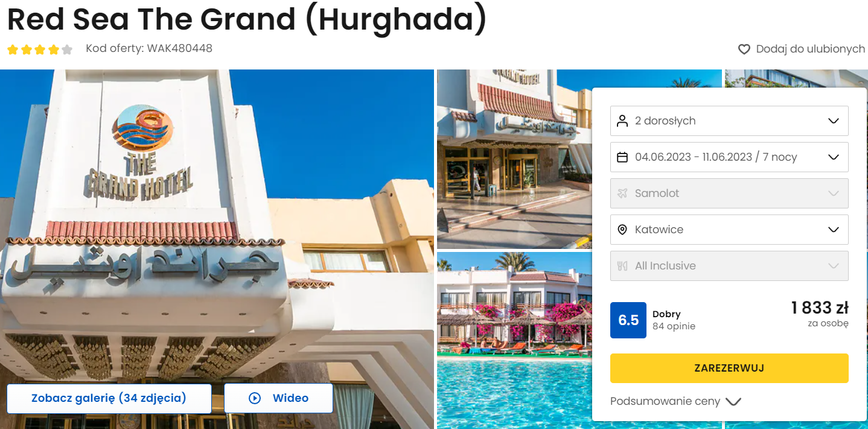Click the person icon in the guests field

(x=622, y=121)
